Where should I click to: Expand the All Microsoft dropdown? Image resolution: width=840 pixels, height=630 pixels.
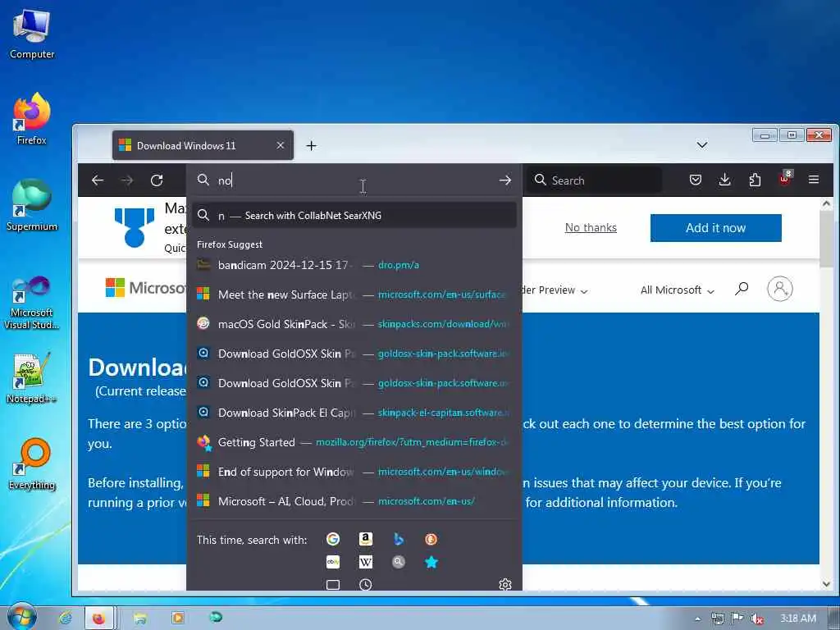point(677,290)
